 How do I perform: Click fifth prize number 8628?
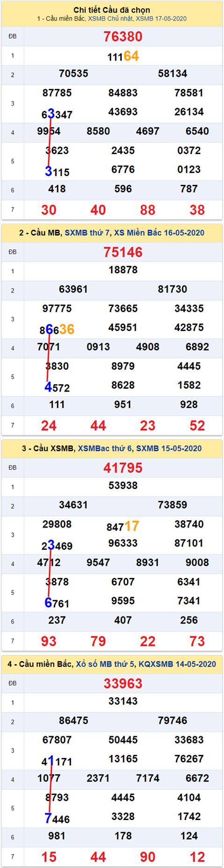pyautogui.click(x=123, y=385)
